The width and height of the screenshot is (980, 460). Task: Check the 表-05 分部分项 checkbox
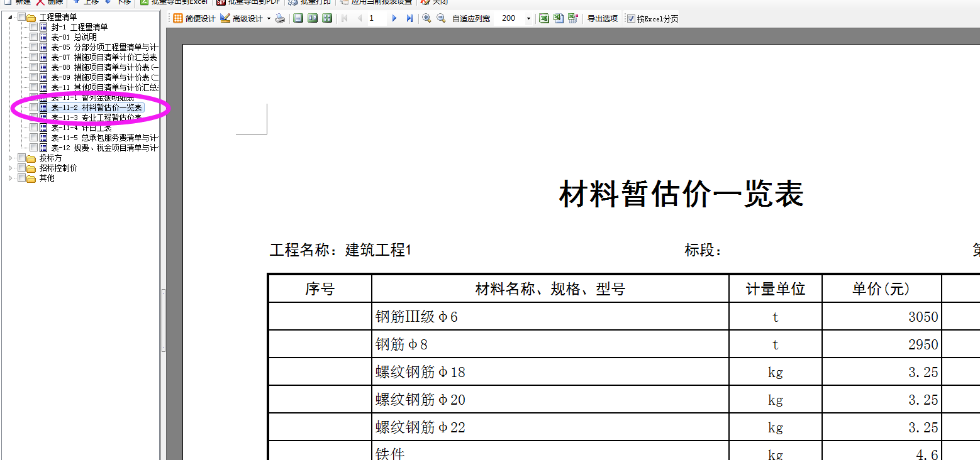33,47
